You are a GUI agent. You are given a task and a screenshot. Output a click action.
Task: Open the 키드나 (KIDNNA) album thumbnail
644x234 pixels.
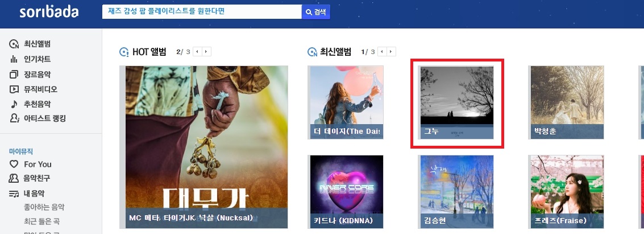[x=347, y=192]
